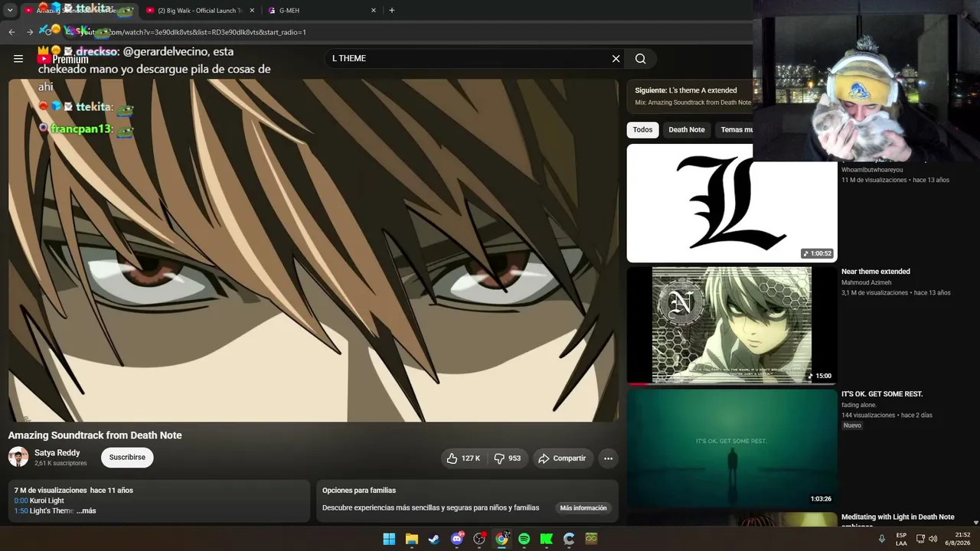Open IT'S OK. GET SOME REST. title
Screen dimensions: 980x551
[x=882, y=394]
